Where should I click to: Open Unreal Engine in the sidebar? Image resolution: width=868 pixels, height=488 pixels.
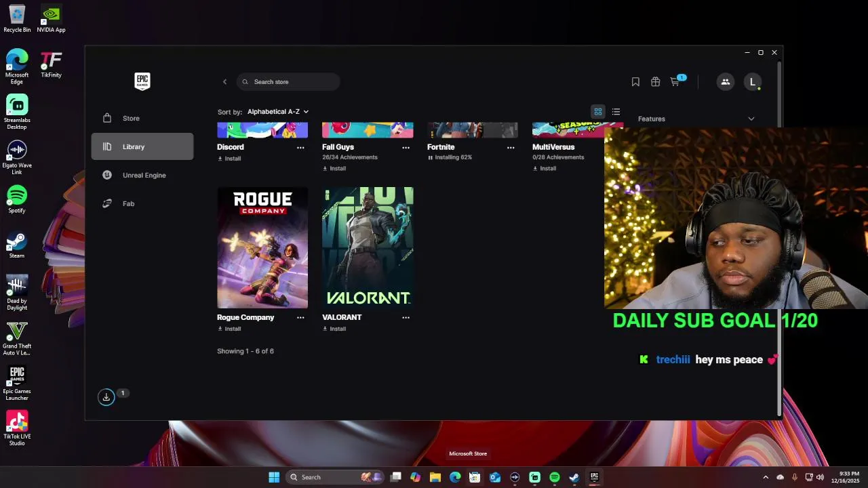point(142,175)
